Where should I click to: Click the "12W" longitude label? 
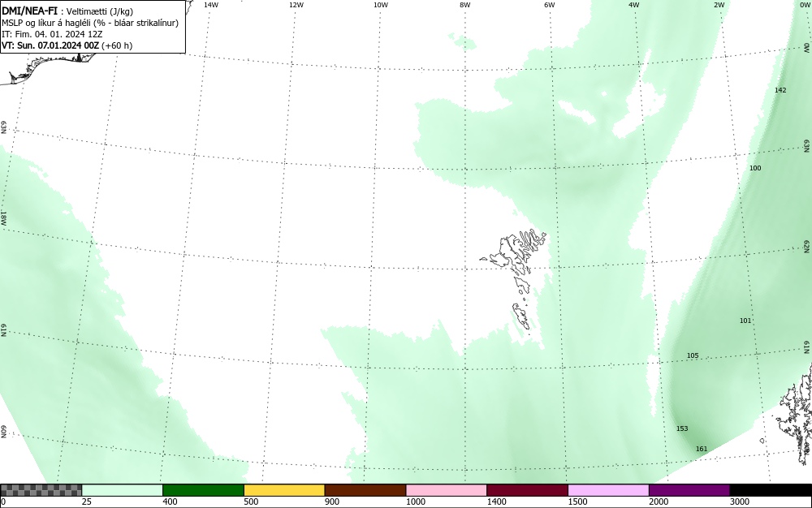[296, 5]
